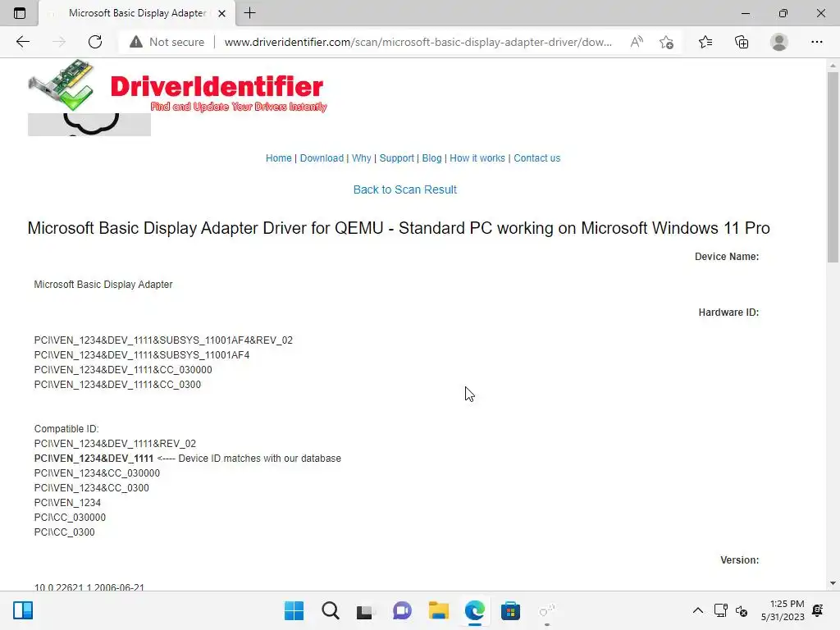840x630 pixels.
Task: Click hardware ID ending SUBSYS_11001AF4&REV_02
Action: tap(163, 340)
